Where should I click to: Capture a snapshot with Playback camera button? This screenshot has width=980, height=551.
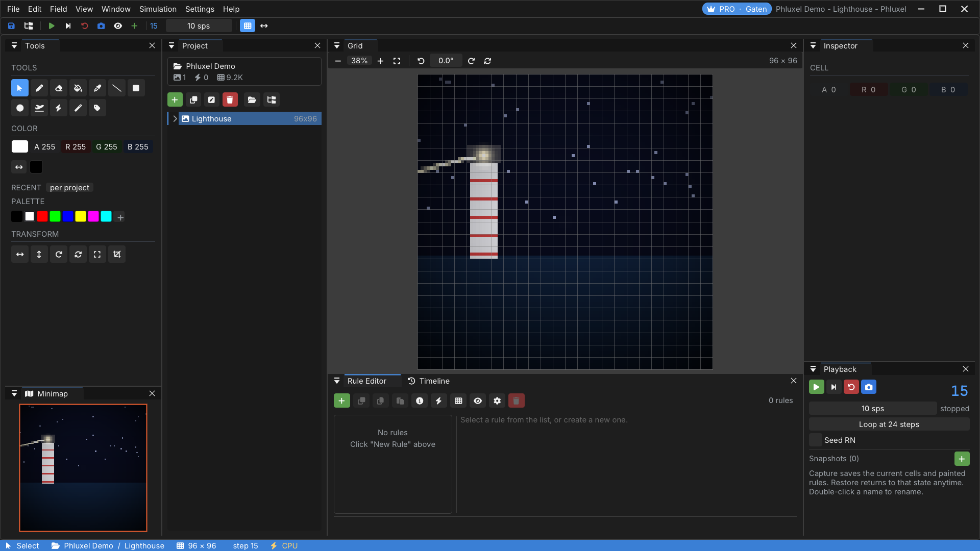(869, 387)
